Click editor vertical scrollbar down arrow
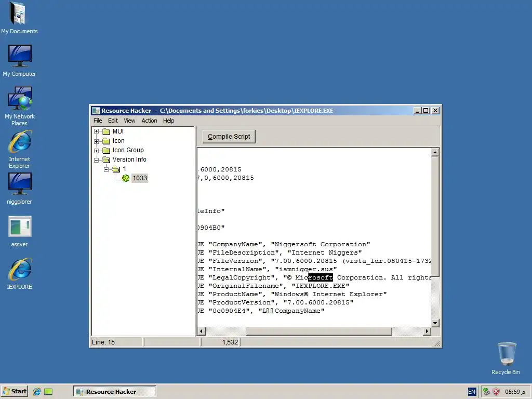This screenshot has height=399, width=532. (435, 323)
